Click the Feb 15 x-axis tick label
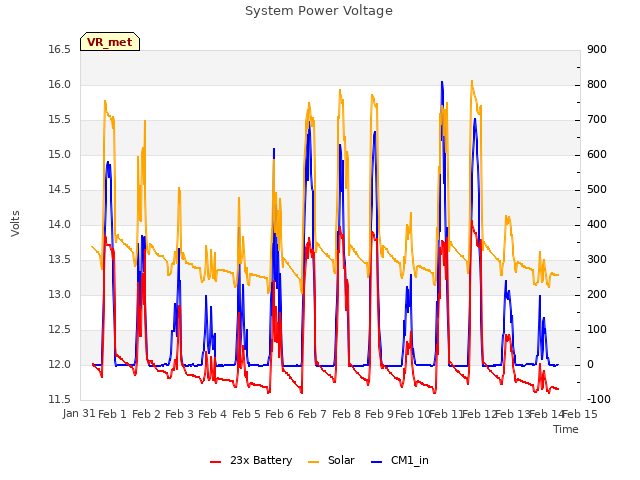The height and width of the screenshot is (480, 640). (x=580, y=414)
